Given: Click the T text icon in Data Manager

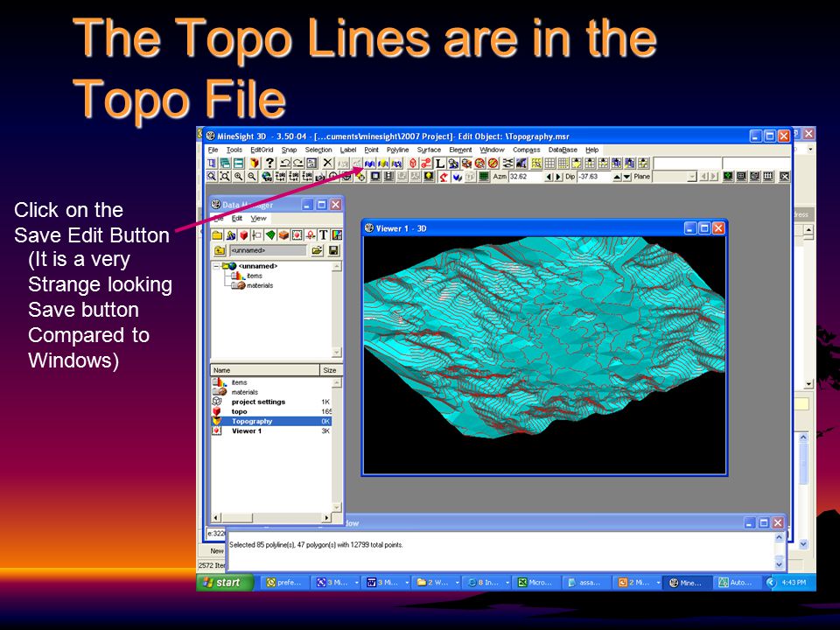Looking at the screenshot, I should coord(323,234).
